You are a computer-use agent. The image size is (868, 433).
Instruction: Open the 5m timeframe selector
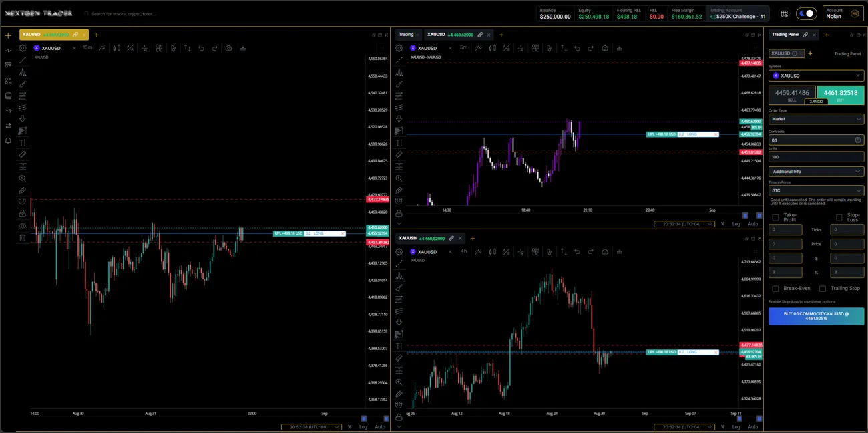tap(463, 48)
